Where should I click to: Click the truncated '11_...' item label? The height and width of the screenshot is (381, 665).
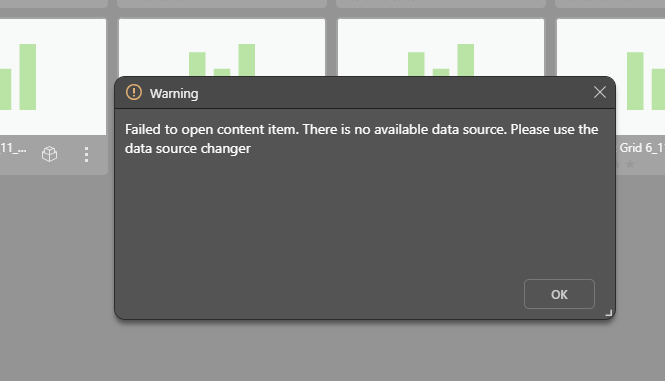[x=13, y=148]
